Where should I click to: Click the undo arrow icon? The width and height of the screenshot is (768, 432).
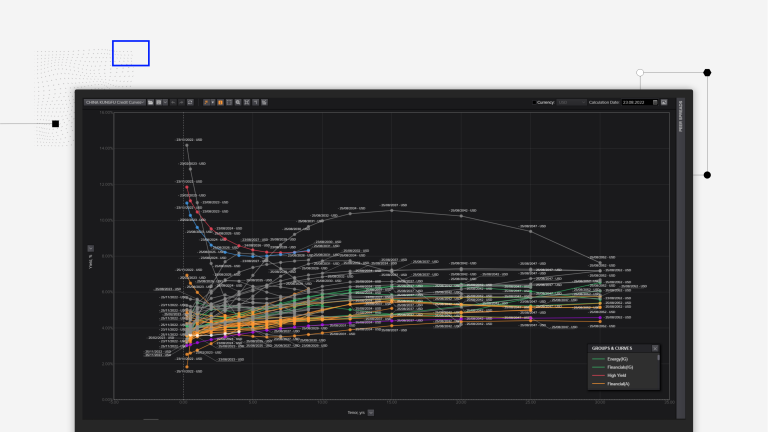tap(173, 102)
